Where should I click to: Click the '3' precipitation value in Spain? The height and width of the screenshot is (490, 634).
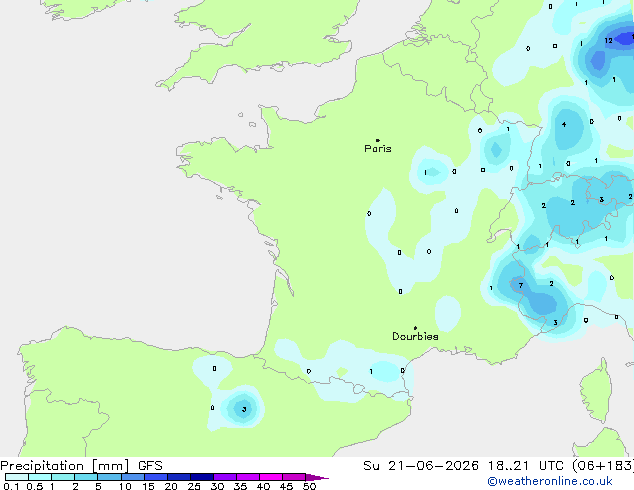(244, 410)
